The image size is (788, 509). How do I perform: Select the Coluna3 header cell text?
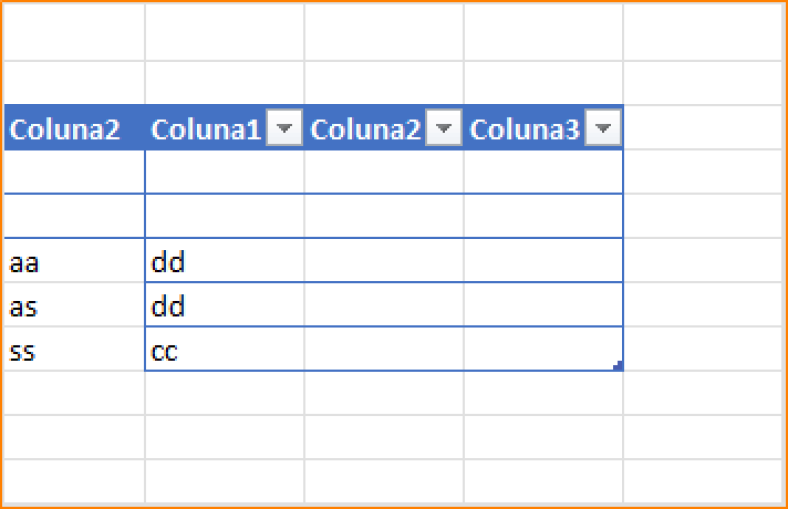pos(524,129)
